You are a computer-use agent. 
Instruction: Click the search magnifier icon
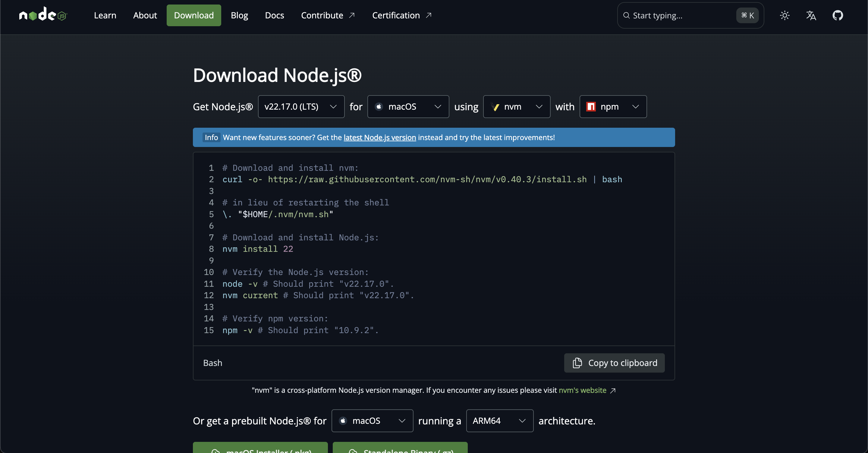click(626, 15)
